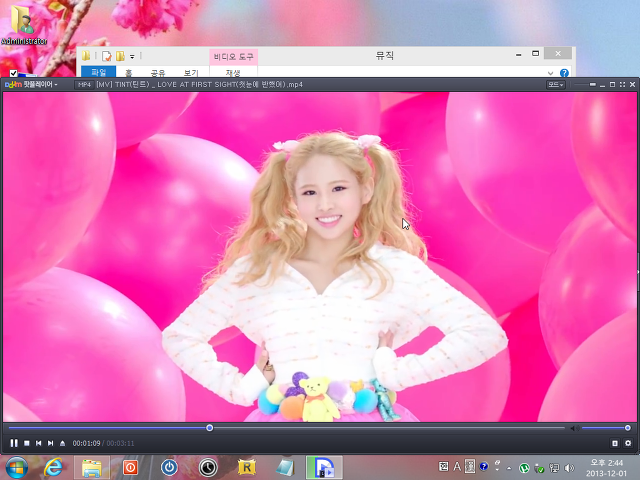Pause the video playback
This screenshot has height=480, width=640.
[x=14, y=443]
